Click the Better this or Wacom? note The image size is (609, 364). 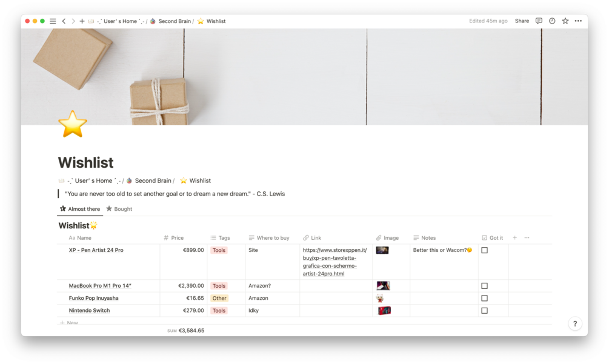click(442, 250)
